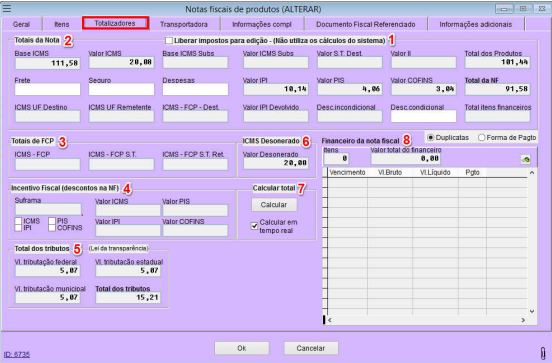Screen dimensions: 552x363
Task: Choose Forma de Pagto radio option
Action: pos(482,137)
